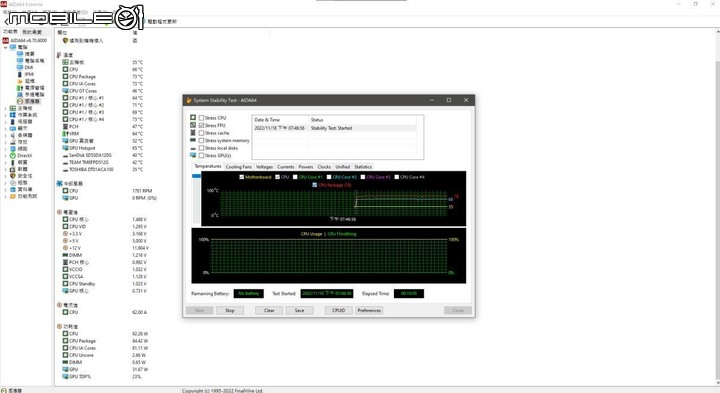Click the CPU GT Cores sensor icon
Viewport: 720px width, 393px height.
[x=65, y=91]
